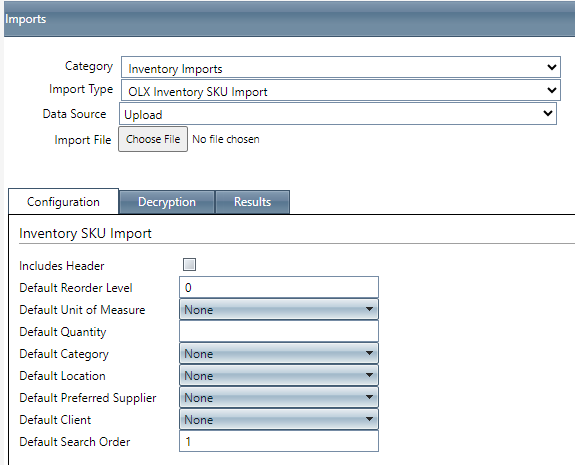The height and width of the screenshot is (465, 575).
Task: Switch to the Decryption tab
Action: (x=167, y=202)
